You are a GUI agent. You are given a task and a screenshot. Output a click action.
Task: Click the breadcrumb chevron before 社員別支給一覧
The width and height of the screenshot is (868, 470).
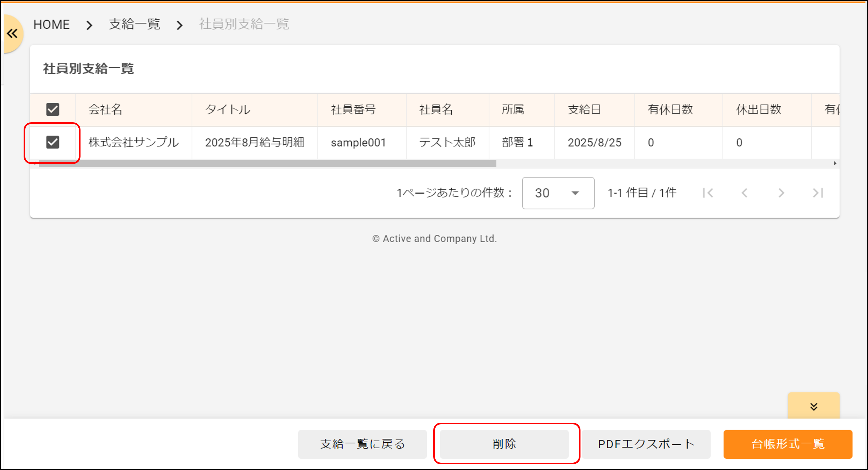tap(180, 25)
